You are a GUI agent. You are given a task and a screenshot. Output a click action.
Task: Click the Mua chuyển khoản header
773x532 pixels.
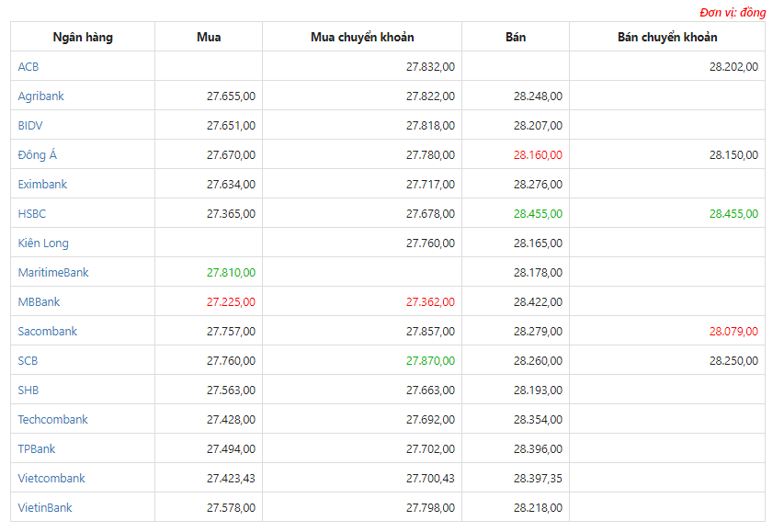(x=362, y=37)
